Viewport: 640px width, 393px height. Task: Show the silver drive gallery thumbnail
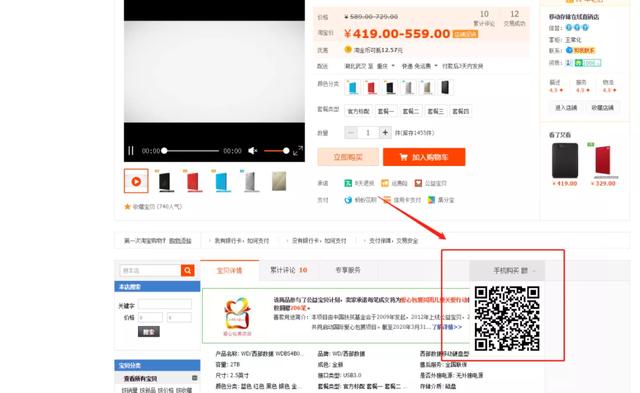click(x=250, y=181)
